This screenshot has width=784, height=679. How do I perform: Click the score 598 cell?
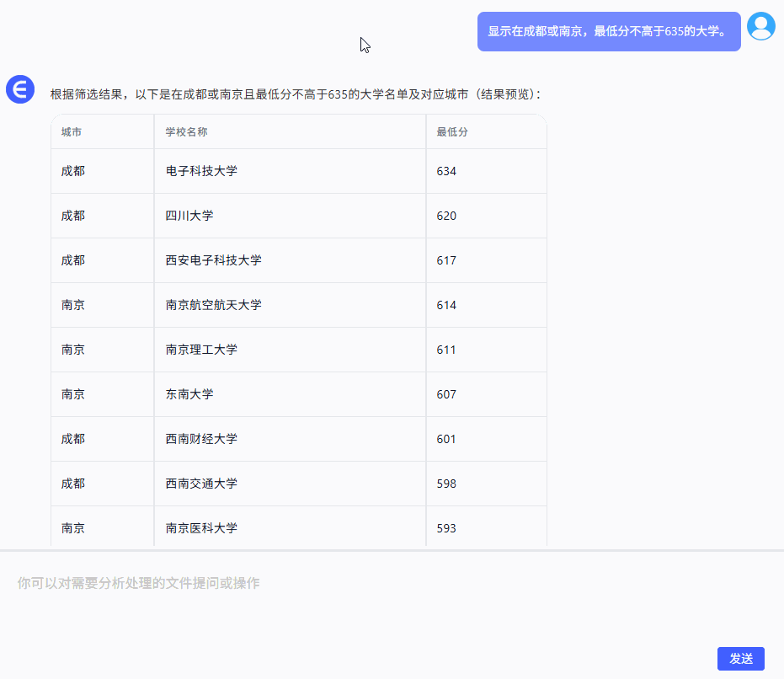tap(487, 484)
